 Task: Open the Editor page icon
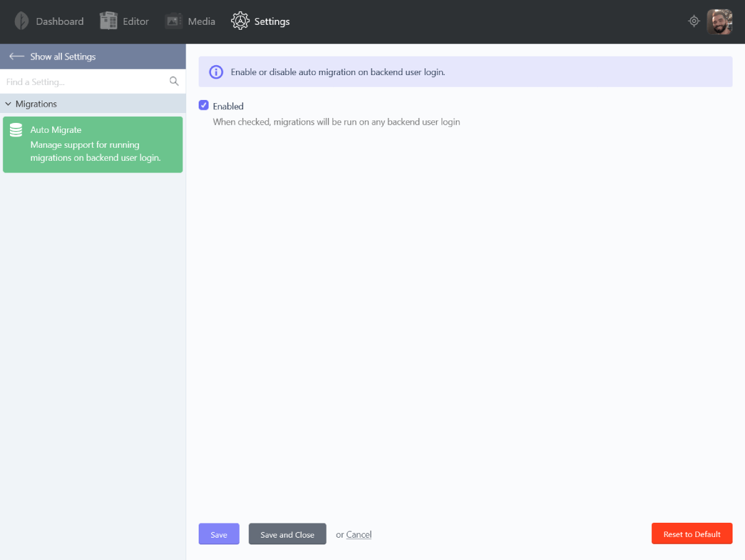(x=109, y=21)
